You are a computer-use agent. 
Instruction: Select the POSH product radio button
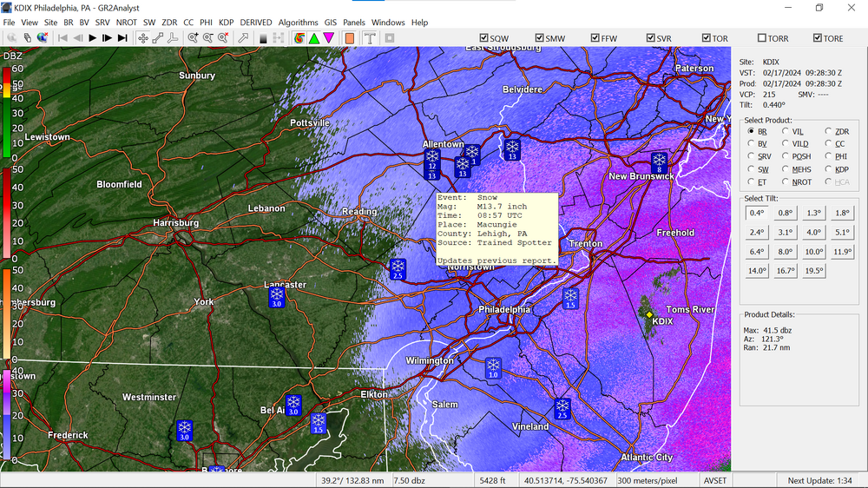tap(785, 156)
